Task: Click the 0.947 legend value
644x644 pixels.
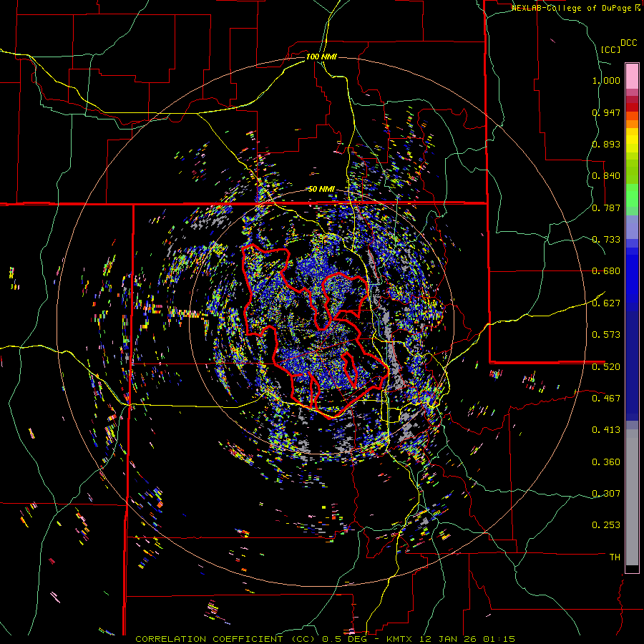Action: click(x=606, y=112)
